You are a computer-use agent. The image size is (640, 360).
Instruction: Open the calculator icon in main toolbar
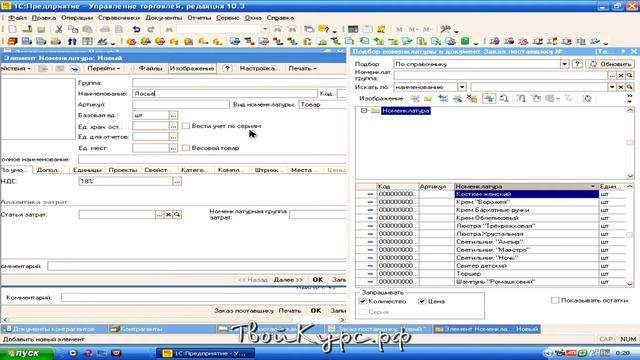coord(353,29)
